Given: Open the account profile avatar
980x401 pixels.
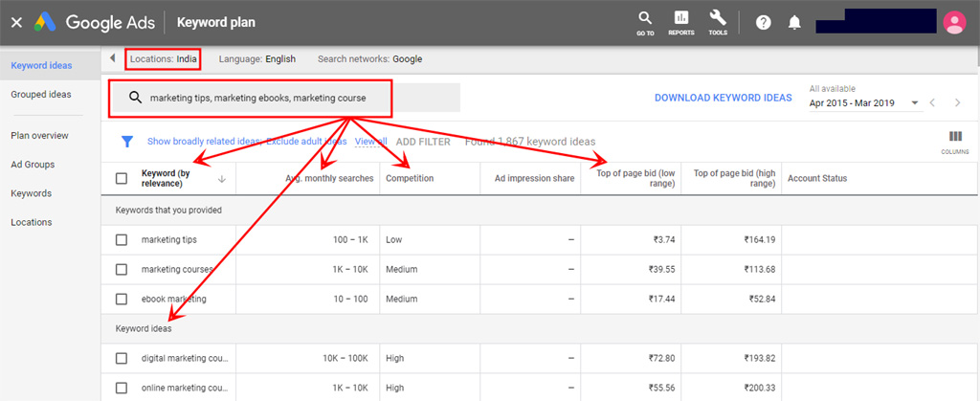Looking at the screenshot, I should point(954,23).
